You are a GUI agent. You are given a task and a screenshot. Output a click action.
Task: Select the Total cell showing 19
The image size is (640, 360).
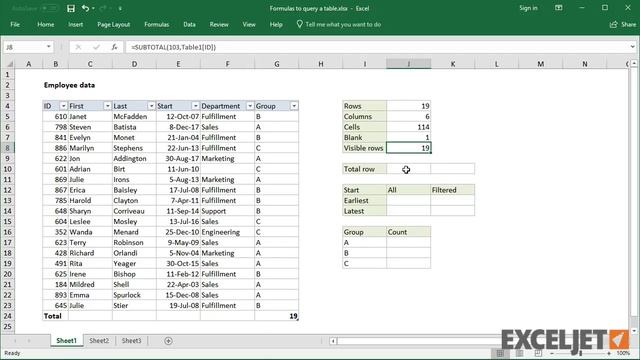click(277, 316)
